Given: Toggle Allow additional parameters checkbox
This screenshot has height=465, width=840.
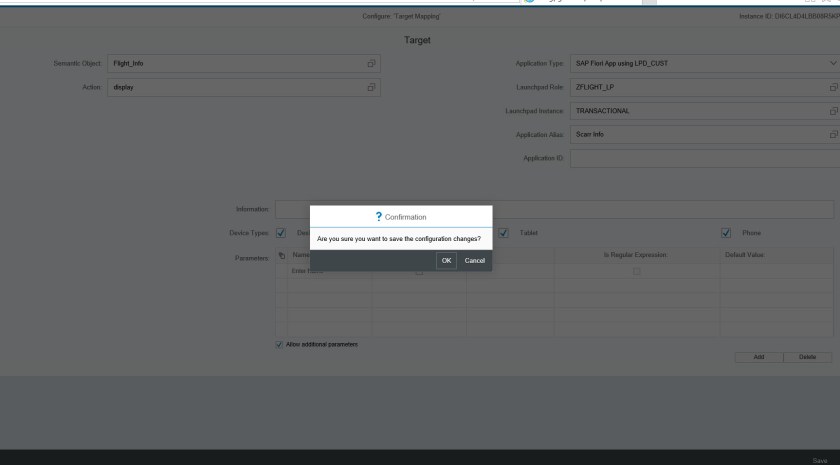Looking at the screenshot, I should tap(279, 344).
